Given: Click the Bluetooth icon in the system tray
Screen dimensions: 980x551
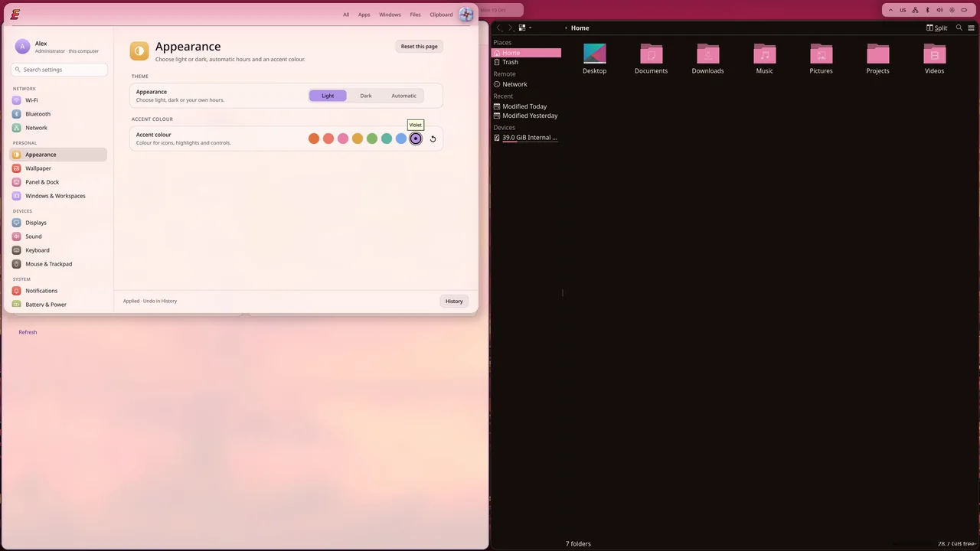Looking at the screenshot, I should point(927,10).
